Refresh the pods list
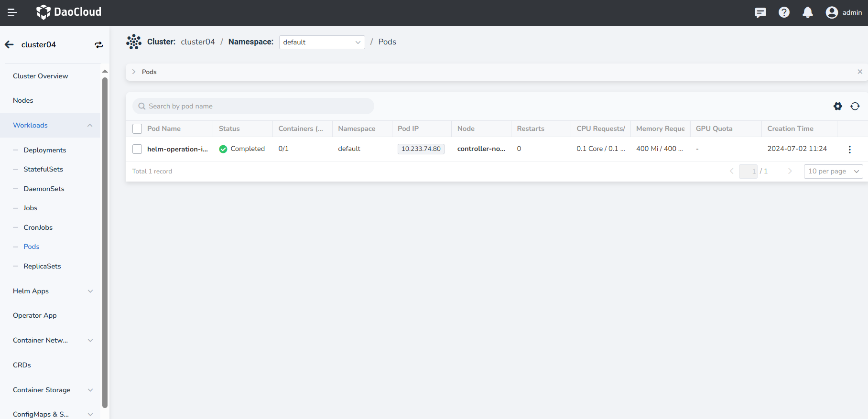This screenshot has height=419, width=868. click(855, 106)
